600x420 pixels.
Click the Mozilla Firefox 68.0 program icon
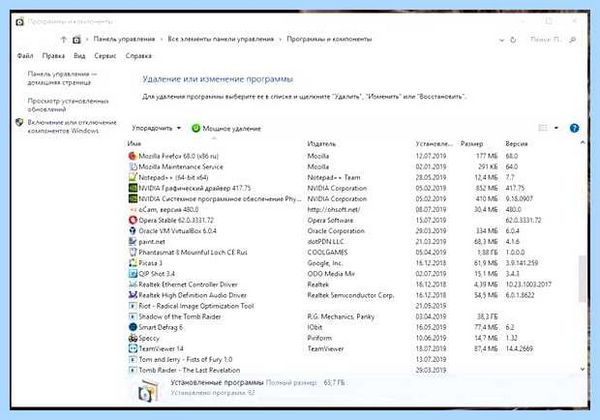[x=132, y=156]
